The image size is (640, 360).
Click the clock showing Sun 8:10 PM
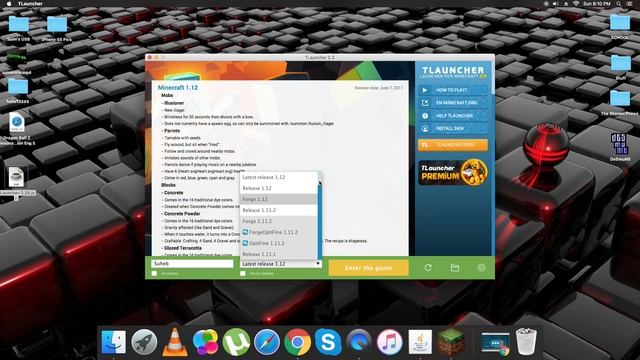click(597, 4)
